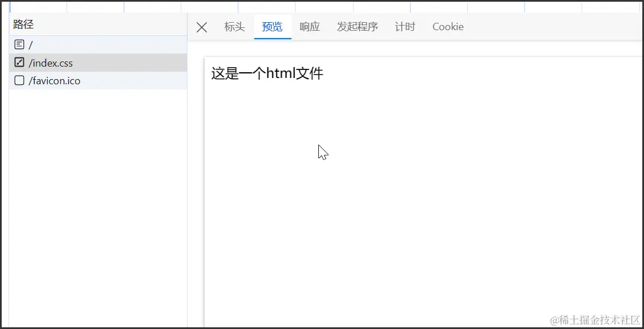Click the stylesheet icon beside /index.css

click(19, 63)
